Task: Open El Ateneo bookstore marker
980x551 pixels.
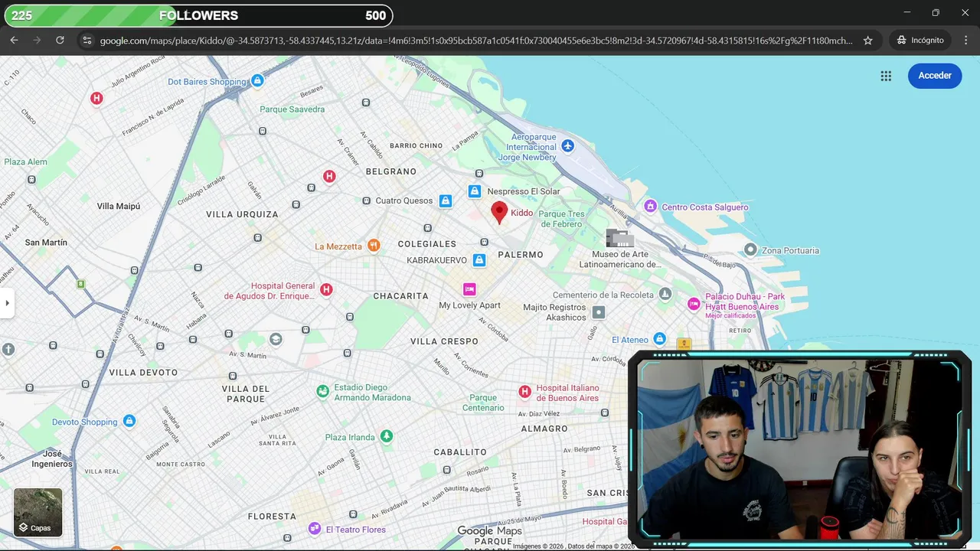Action: click(660, 339)
